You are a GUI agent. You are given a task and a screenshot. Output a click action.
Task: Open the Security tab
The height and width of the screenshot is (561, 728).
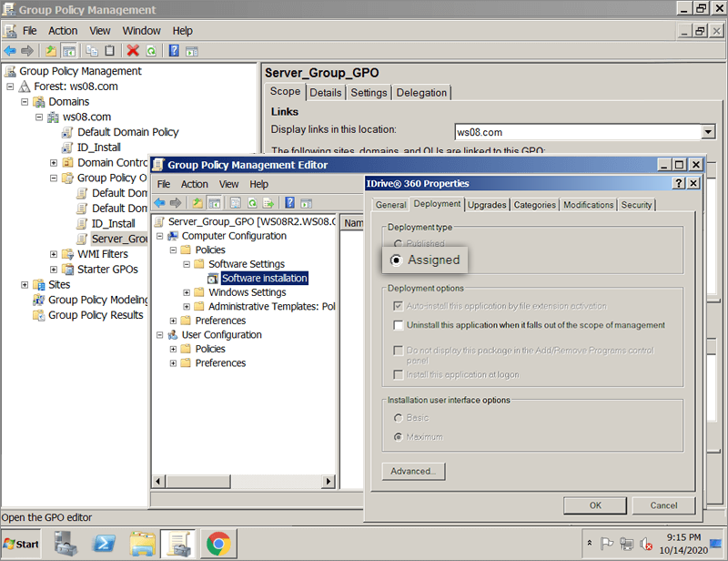click(x=636, y=205)
